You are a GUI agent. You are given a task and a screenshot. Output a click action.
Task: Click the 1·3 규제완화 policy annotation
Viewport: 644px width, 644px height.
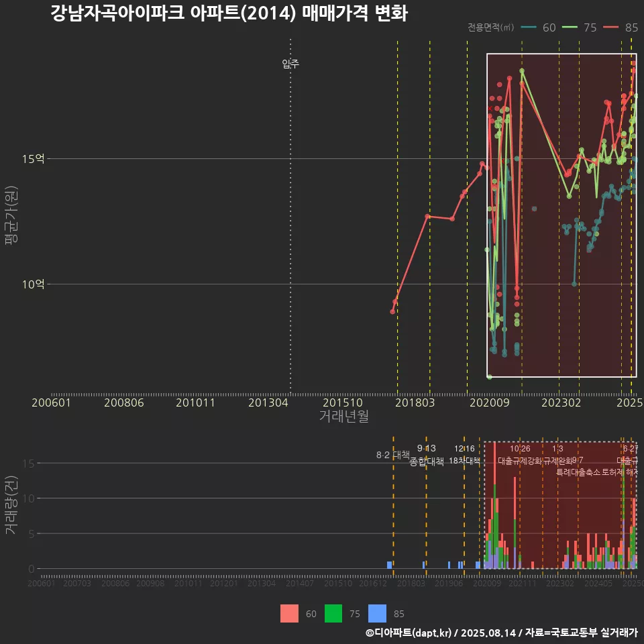point(557,455)
